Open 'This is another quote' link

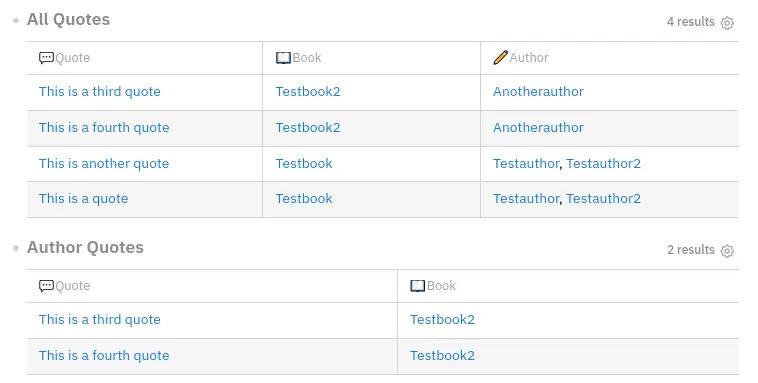point(104,163)
